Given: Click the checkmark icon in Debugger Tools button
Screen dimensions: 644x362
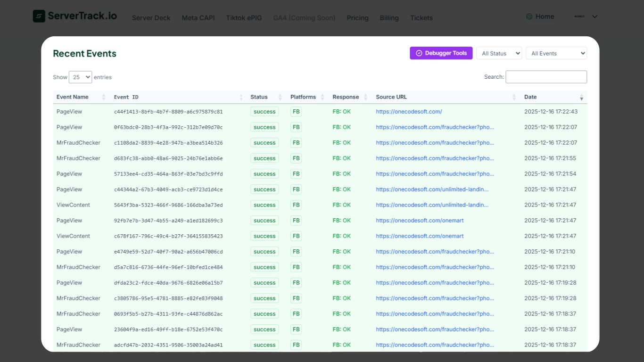Looking at the screenshot, I should tap(419, 53).
